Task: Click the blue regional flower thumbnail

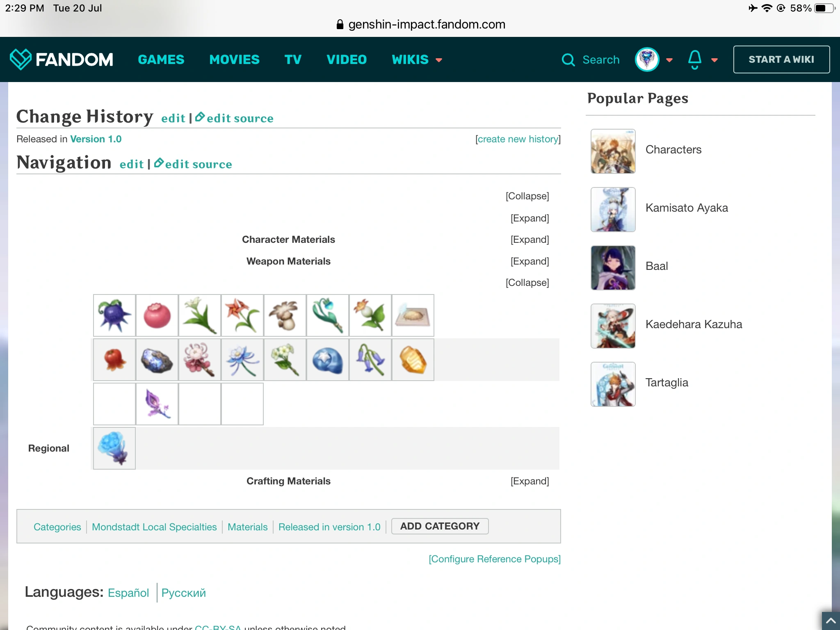Action: pos(114,448)
